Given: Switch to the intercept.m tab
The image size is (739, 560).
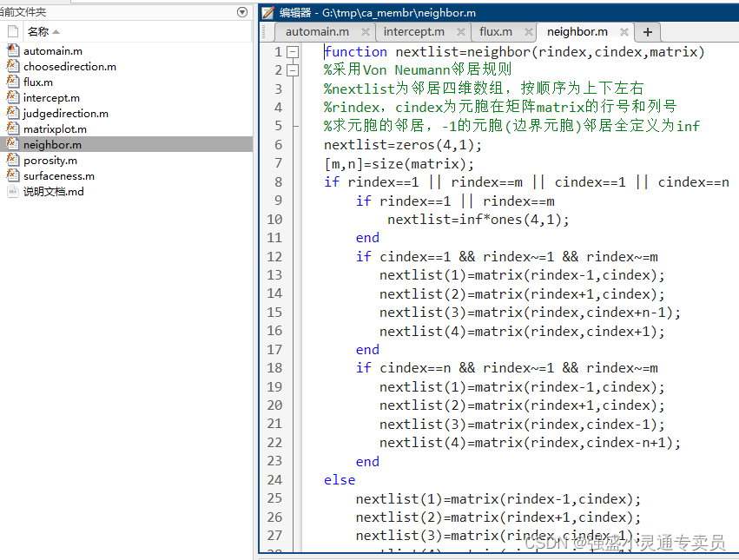Looking at the screenshot, I should tap(414, 31).
